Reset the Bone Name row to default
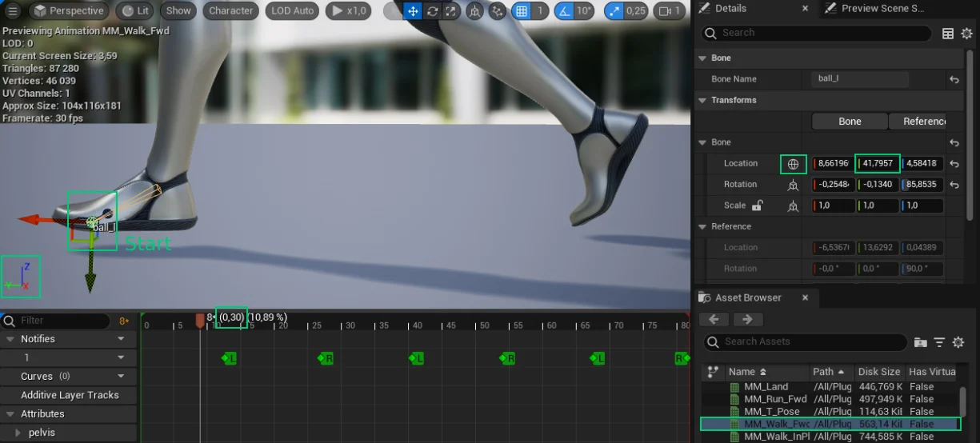The image size is (980, 443). (x=954, y=79)
